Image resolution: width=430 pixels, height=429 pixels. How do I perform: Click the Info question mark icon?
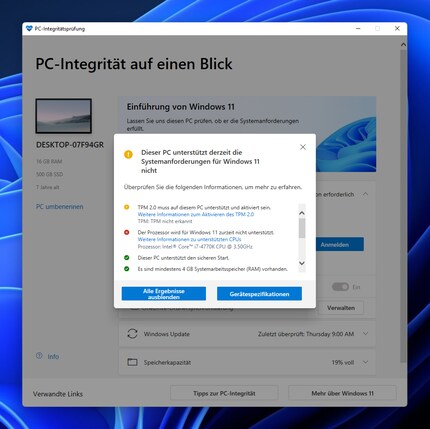point(39,356)
